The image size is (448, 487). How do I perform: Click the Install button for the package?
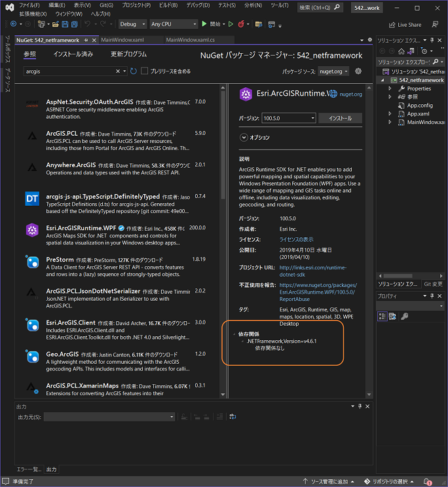341,118
